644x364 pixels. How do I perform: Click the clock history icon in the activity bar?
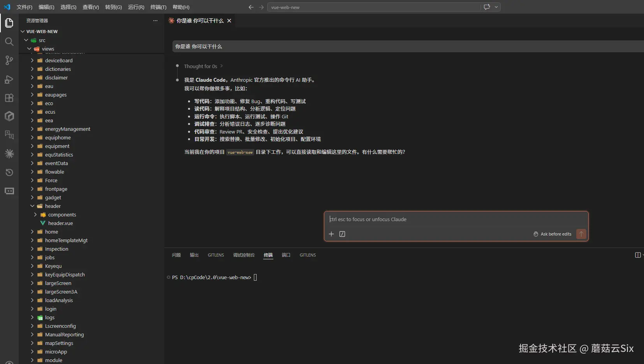(9, 172)
